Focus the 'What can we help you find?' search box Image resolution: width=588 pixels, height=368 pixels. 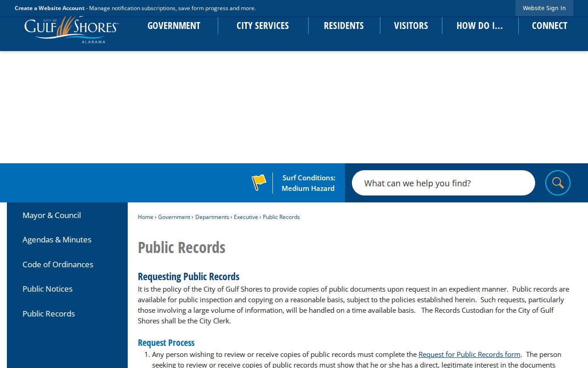click(443, 183)
